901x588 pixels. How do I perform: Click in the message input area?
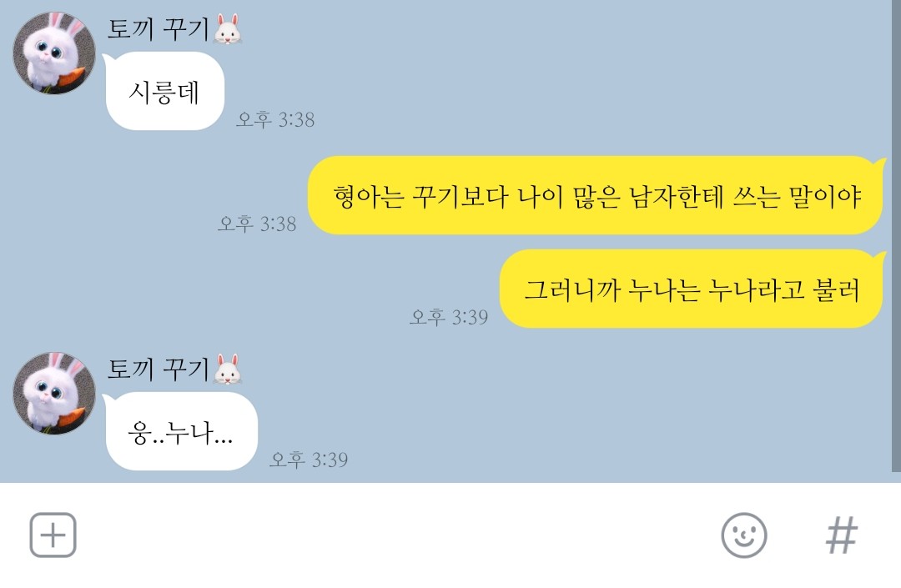click(x=396, y=535)
